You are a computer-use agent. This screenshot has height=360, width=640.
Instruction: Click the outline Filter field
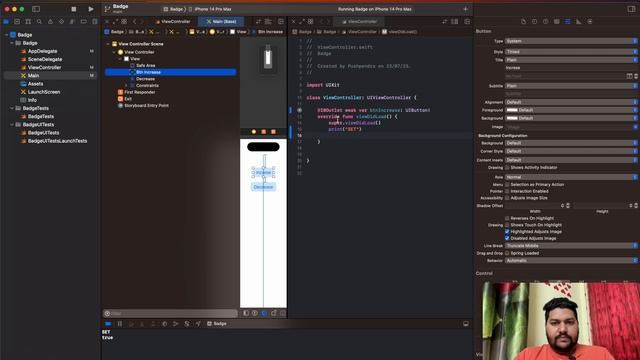(170, 313)
